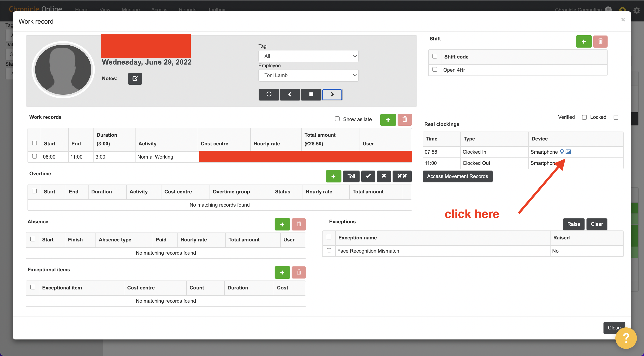Advance to the next day arrow
The image size is (644, 356).
pos(332,95)
